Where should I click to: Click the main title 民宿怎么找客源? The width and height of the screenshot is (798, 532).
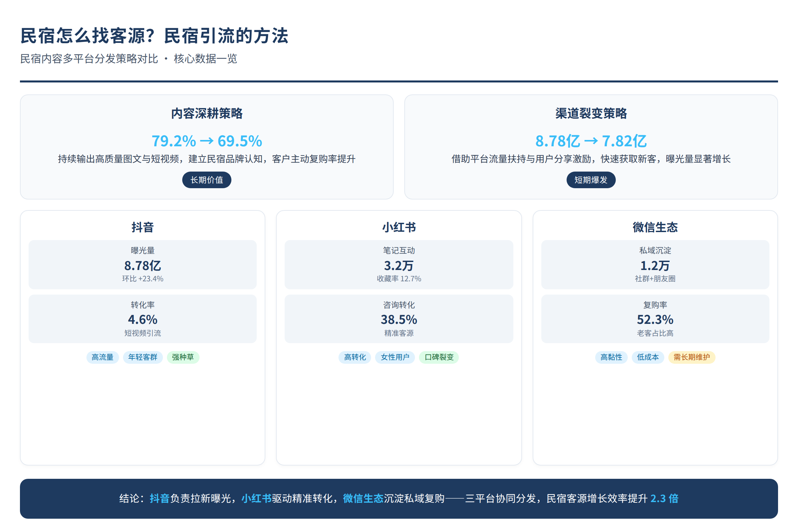pyautogui.click(x=154, y=36)
